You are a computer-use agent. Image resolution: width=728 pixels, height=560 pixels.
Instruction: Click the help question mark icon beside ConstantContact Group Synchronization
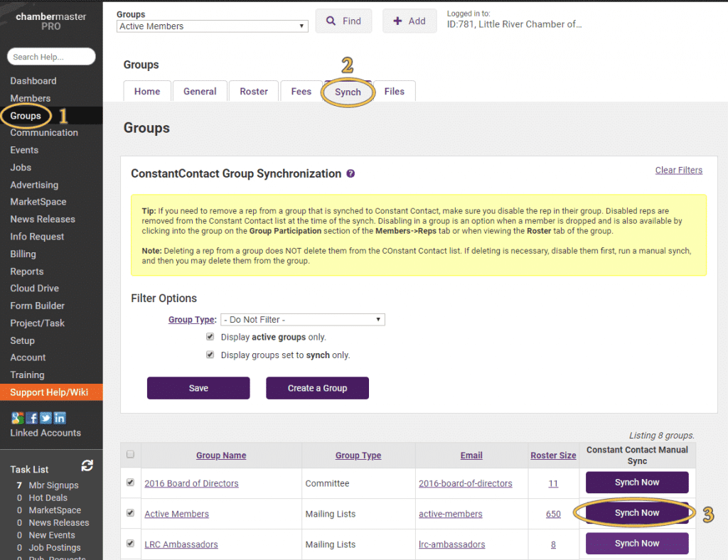point(350,173)
